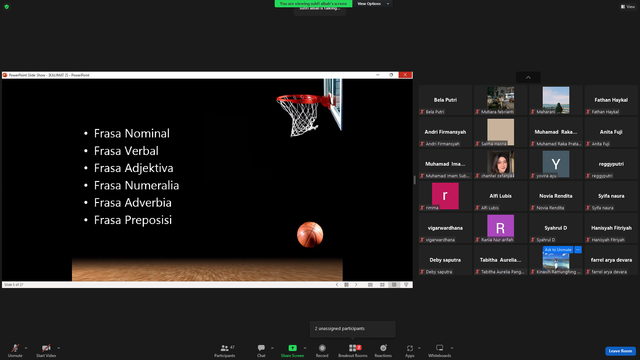Click Deby saputra participant tile

pyautogui.click(x=445, y=260)
